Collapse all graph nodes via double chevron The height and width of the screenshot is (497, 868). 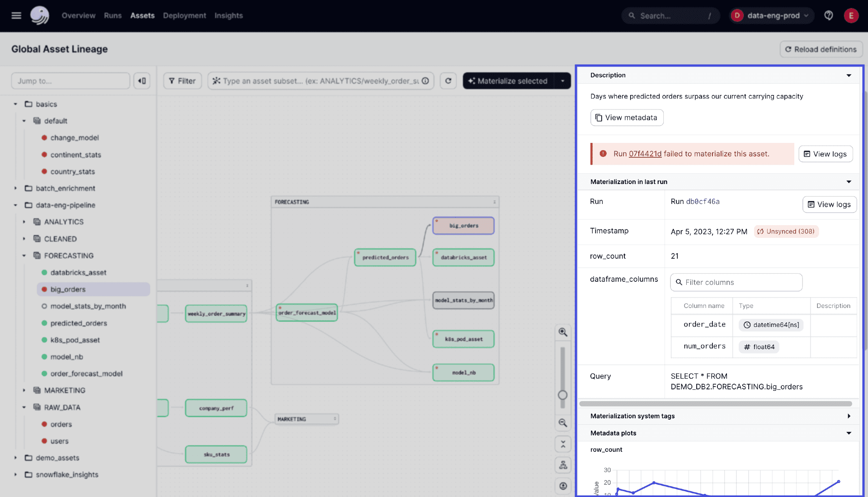tap(563, 444)
